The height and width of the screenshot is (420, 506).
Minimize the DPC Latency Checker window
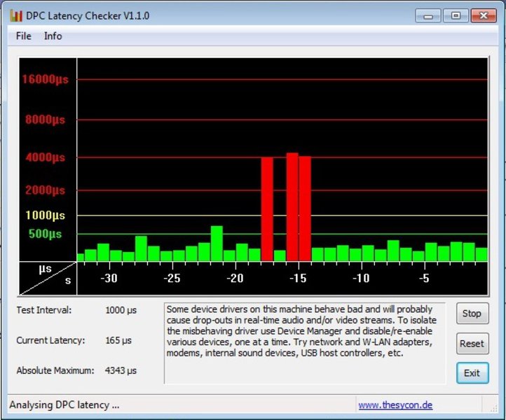click(428, 15)
